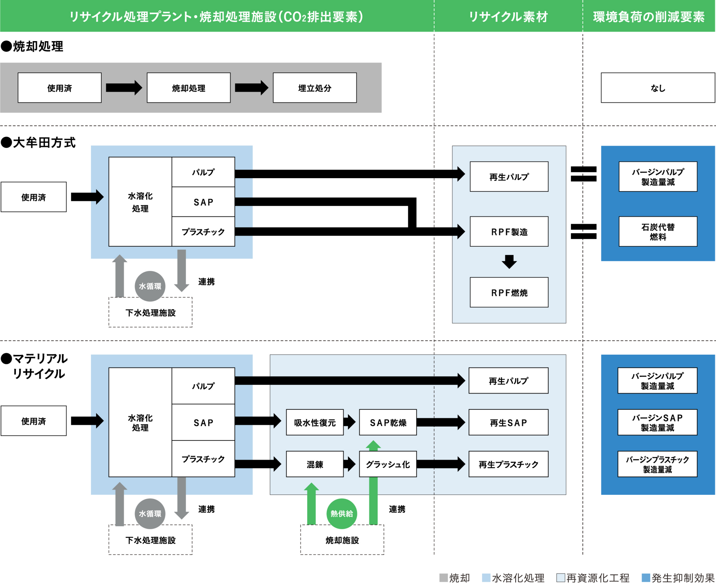Click the 石炭代替燃料 box

658,231
